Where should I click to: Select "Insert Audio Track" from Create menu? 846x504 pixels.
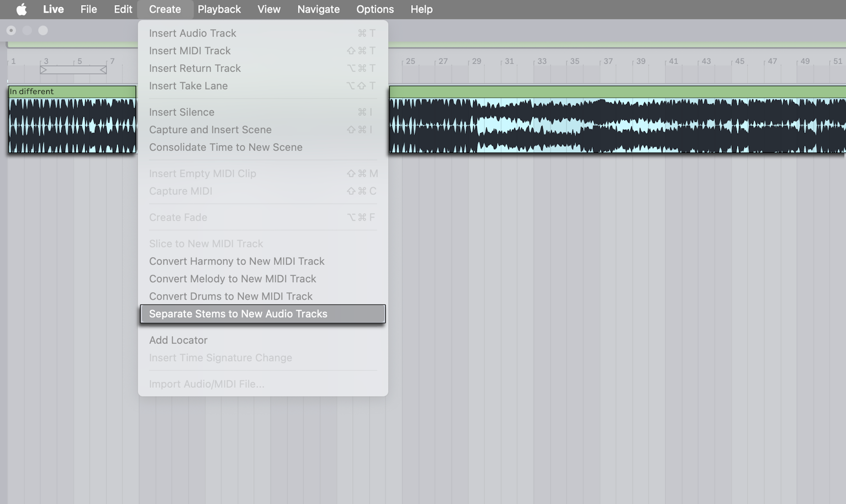click(192, 33)
